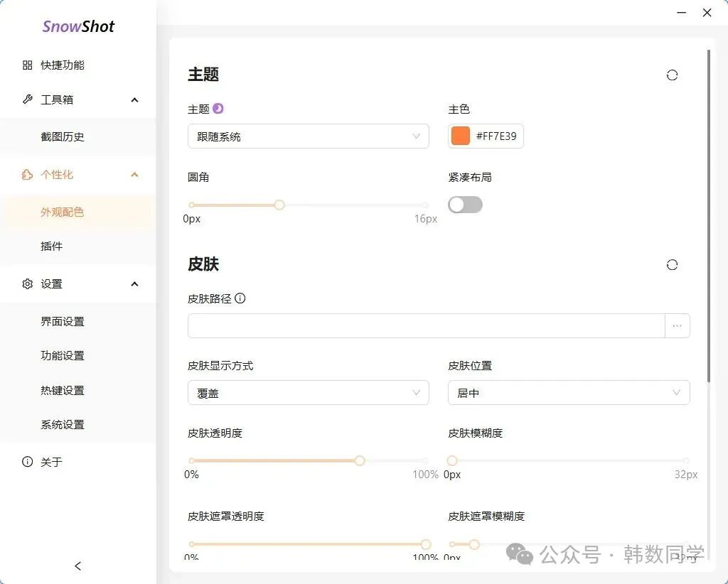Select 插件 in the sidebar menu
Screen dimensions: 728x584
(x=52, y=247)
